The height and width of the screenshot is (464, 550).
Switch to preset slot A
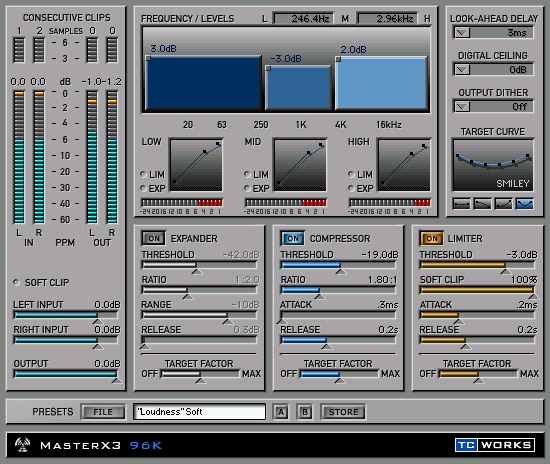pos(281,412)
